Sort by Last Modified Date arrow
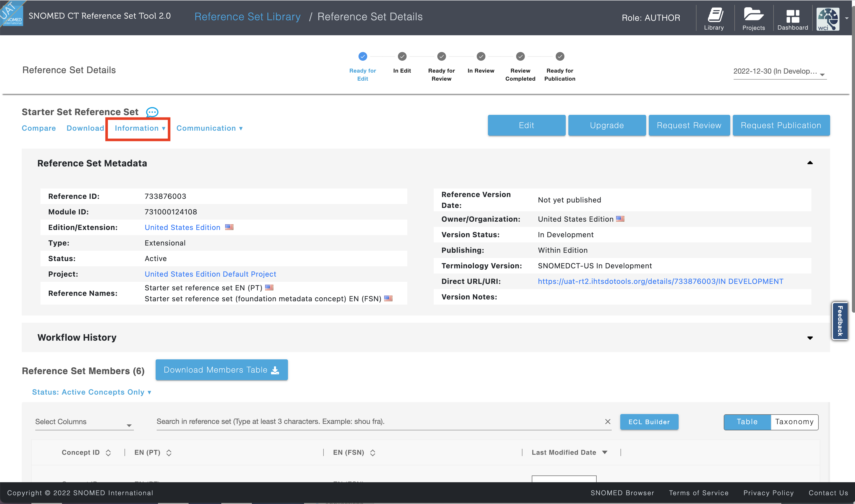 (605, 452)
